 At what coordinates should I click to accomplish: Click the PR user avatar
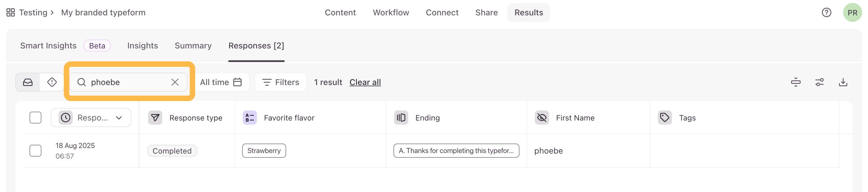click(x=852, y=12)
